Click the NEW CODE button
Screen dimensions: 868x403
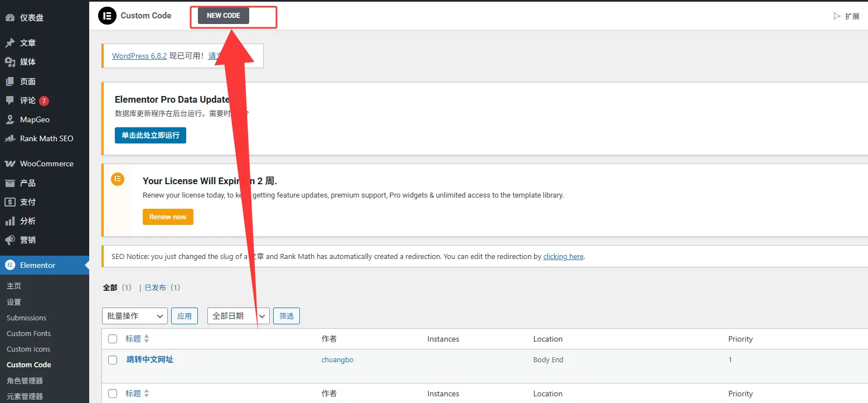pos(224,16)
